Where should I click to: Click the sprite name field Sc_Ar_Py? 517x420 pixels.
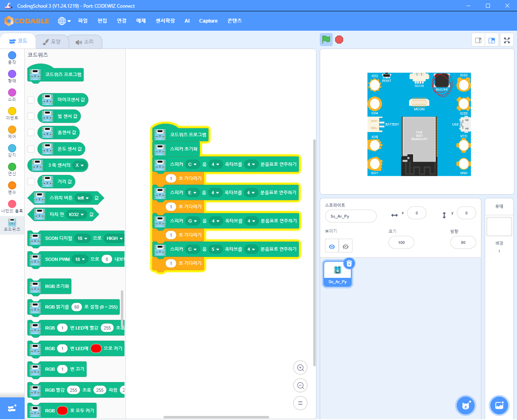click(x=350, y=216)
